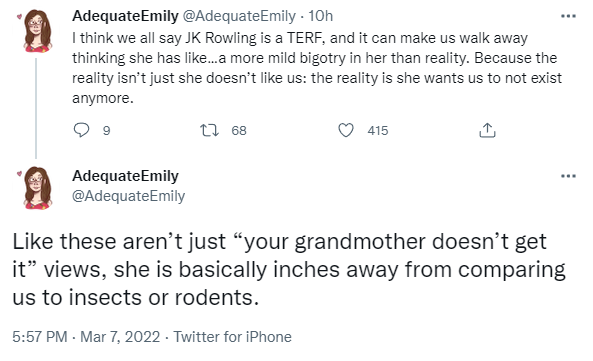The image size is (593, 361).
Task: Open AdequateEmily avatar on first tweet
Action: point(37,30)
